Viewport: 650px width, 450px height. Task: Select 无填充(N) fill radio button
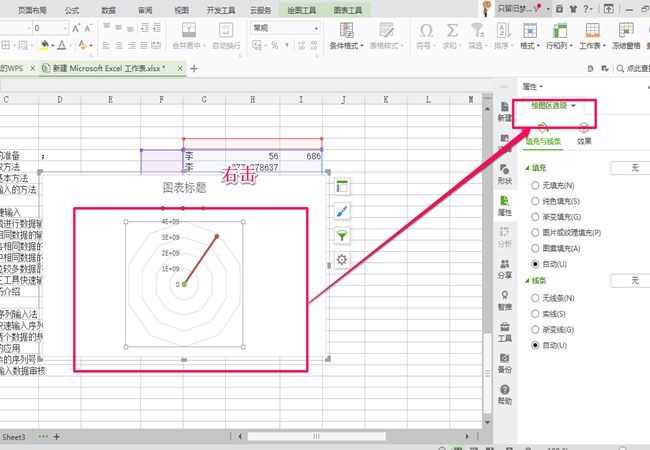(535, 185)
